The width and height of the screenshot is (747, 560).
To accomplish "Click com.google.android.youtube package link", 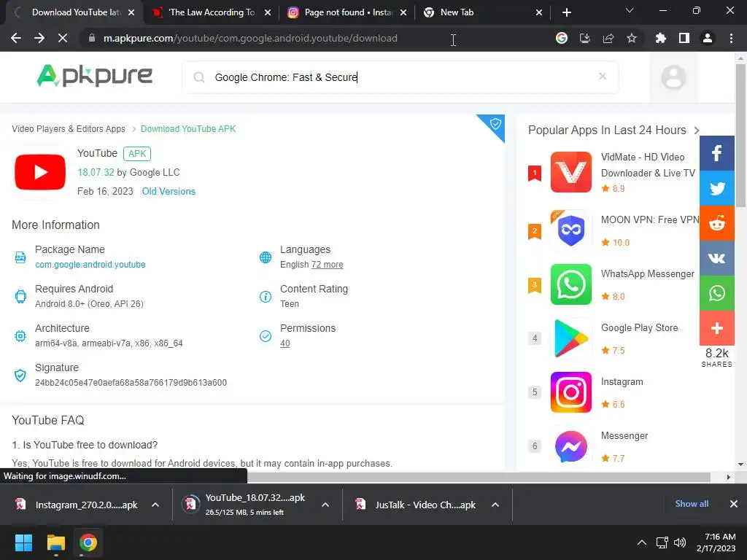I will [90, 264].
